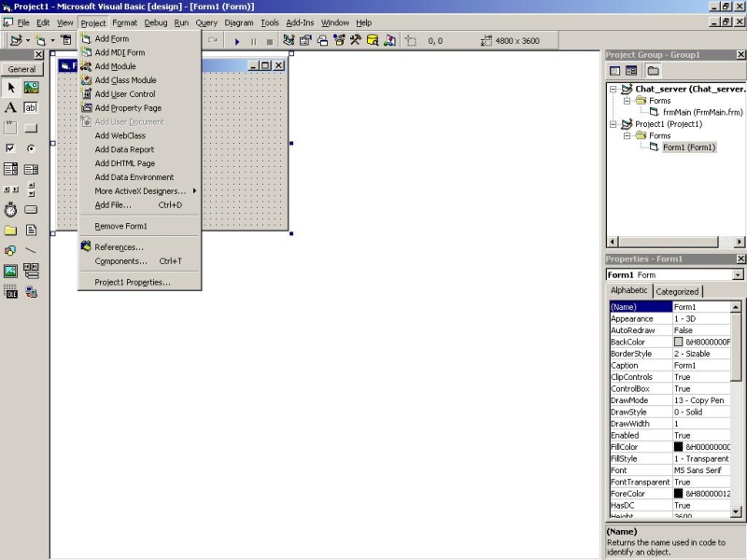Click the Start (run) button on the toolbar
The height and width of the screenshot is (560, 747).
237,41
